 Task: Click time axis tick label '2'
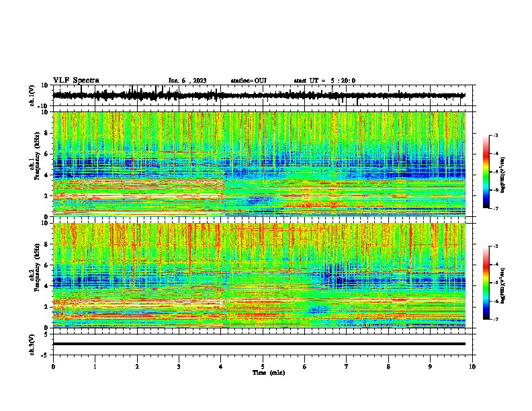tap(137, 367)
